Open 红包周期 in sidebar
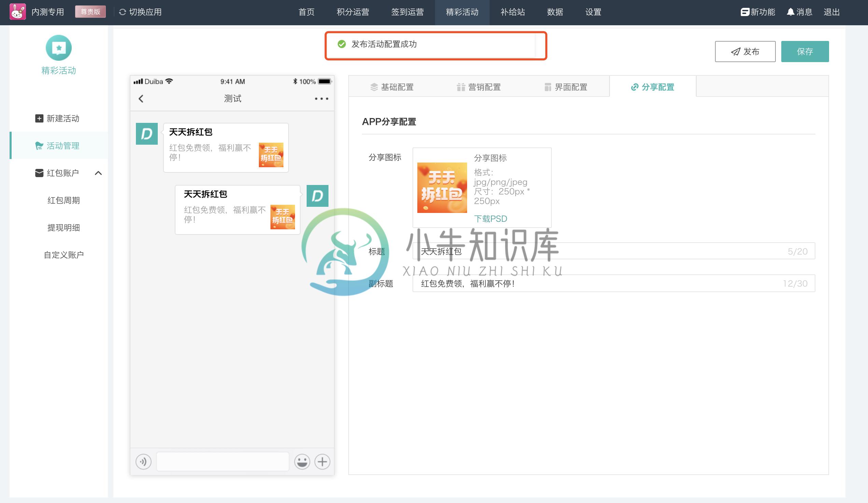Image resolution: width=868 pixels, height=503 pixels. 64,200
